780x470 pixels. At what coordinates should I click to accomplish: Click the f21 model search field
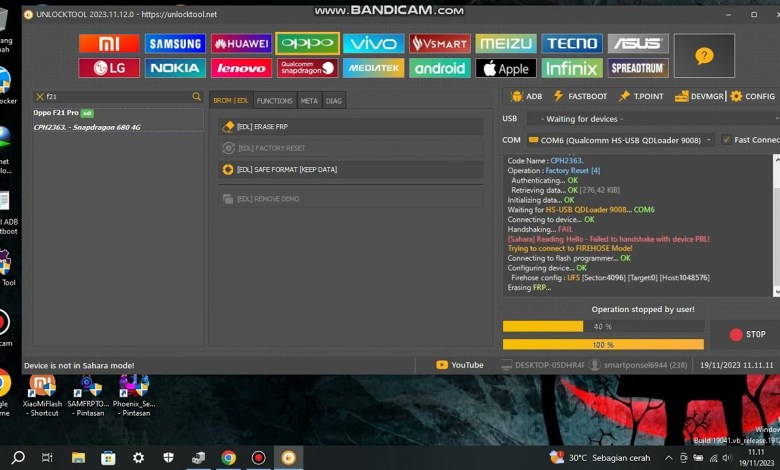tap(115, 97)
